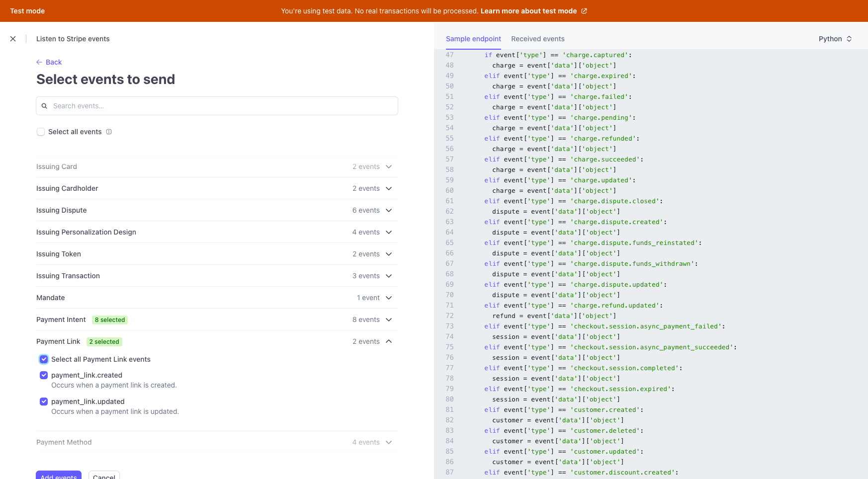The height and width of the screenshot is (479, 868).
Task: Click the 'Test mode' banner label
Action: (27, 11)
